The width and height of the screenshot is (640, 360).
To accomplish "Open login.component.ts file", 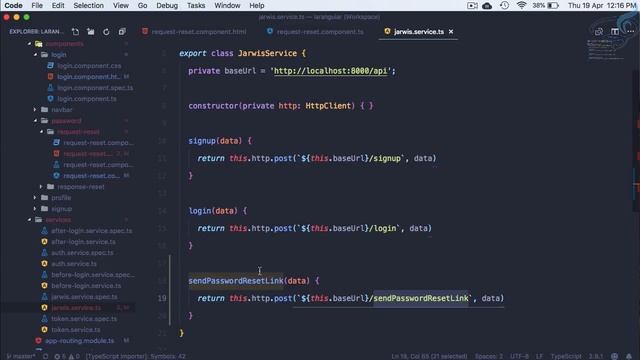I will (x=87, y=99).
